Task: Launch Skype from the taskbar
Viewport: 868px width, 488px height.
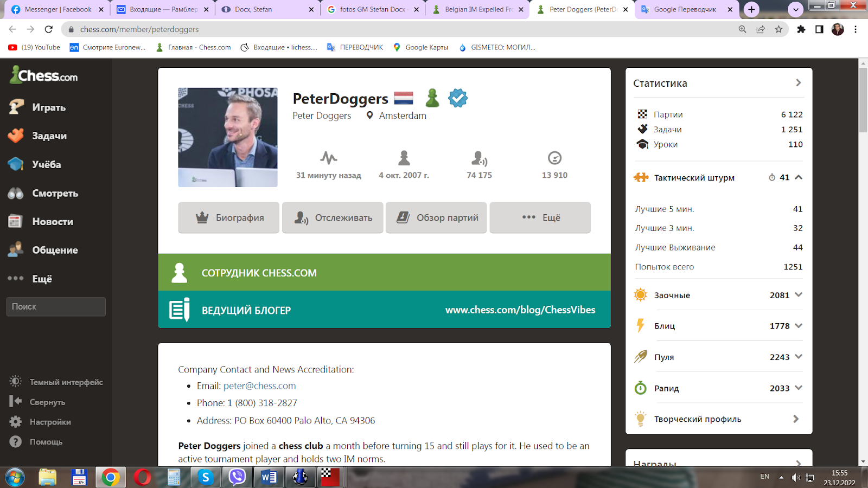Action: pyautogui.click(x=205, y=477)
